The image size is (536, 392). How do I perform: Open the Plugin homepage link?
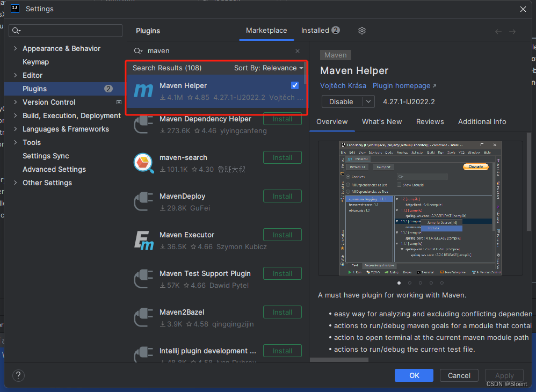[x=404, y=86]
